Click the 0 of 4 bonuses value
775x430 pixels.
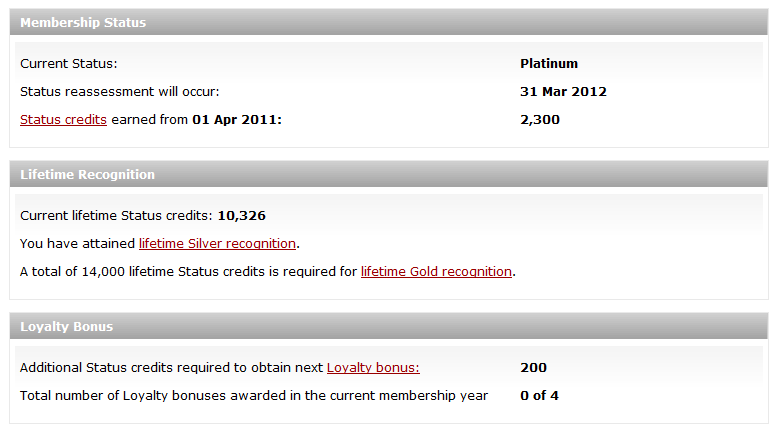(x=539, y=396)
